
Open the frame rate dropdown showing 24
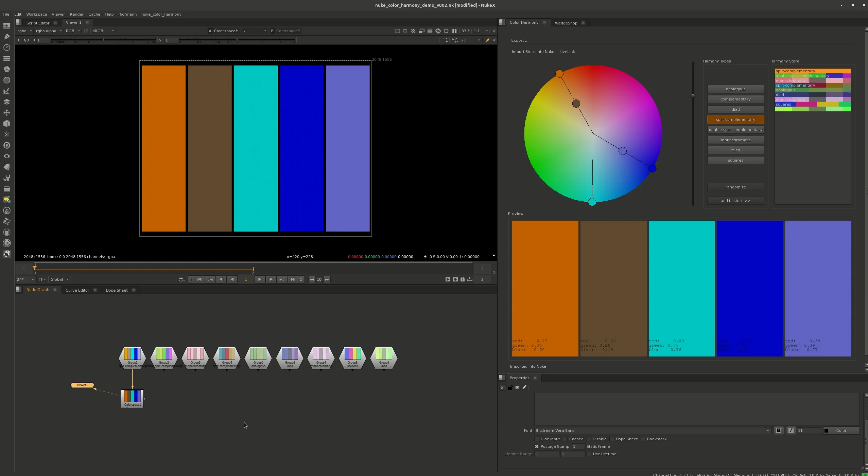point(25,279)
